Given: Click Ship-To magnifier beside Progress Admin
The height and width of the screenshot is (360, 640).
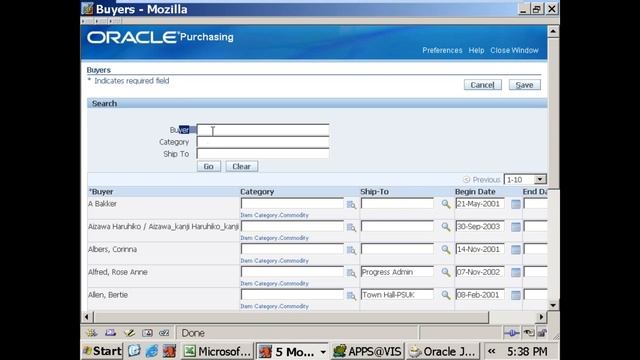Looking at the screenshot, I should (446, 272).
